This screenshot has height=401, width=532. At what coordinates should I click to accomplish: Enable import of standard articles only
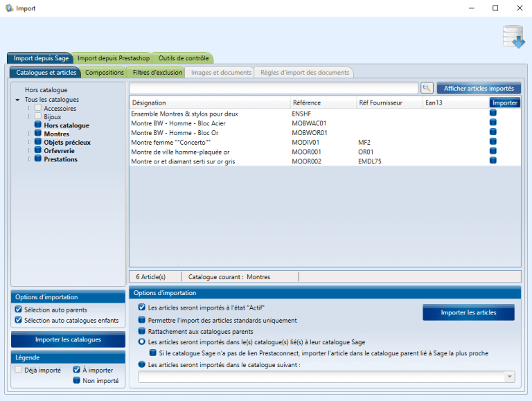142,320
